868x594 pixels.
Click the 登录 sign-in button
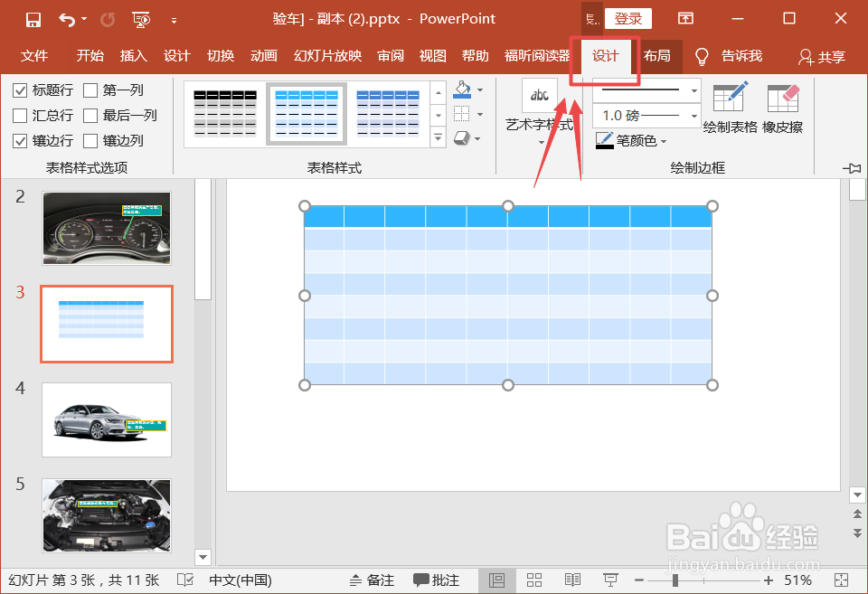(627, 19)
